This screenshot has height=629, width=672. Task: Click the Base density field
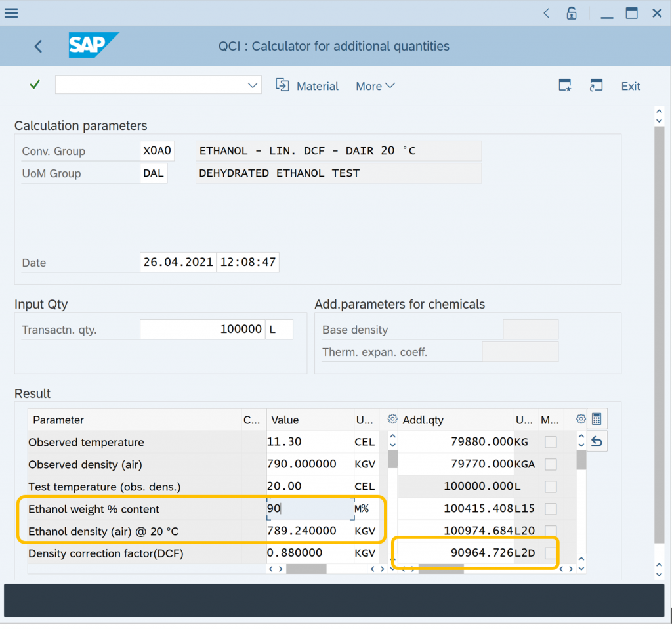pos(530,330)
